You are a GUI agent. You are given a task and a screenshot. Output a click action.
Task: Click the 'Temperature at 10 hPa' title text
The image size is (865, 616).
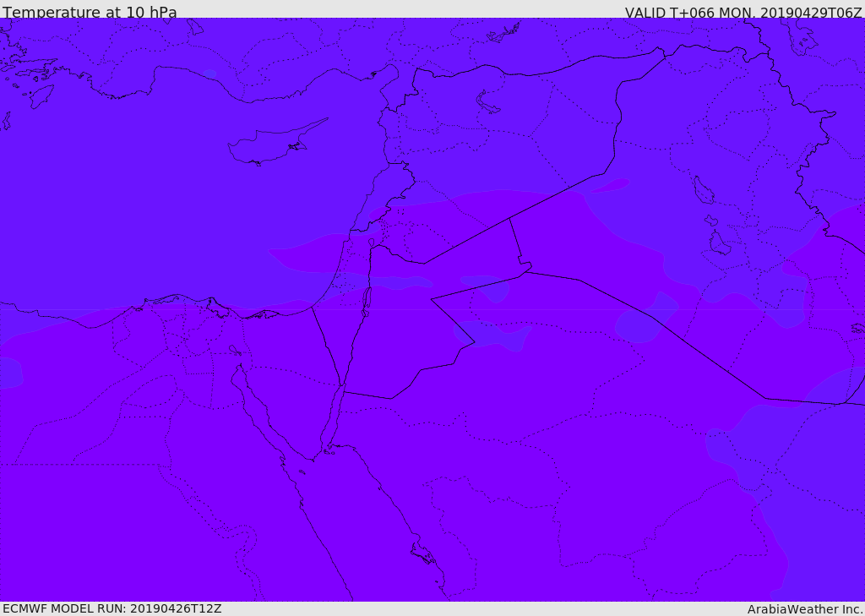pyautogui.click(x=90, y=12)
